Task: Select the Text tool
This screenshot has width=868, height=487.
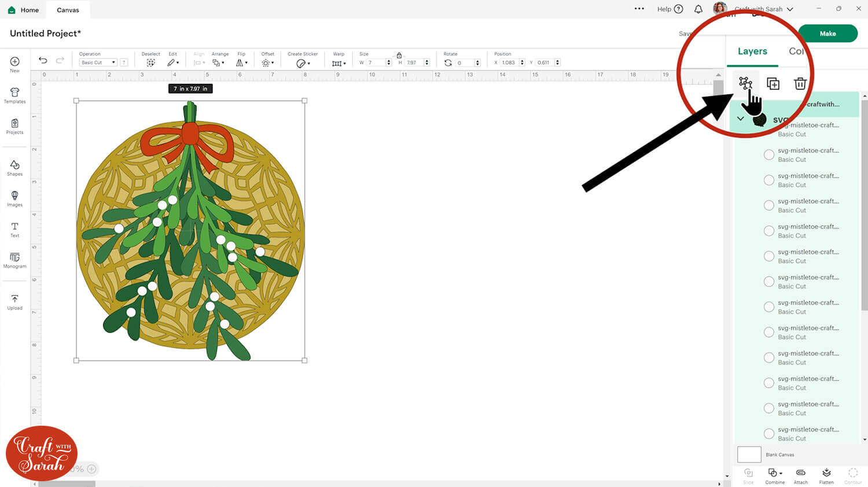Action: (14, 230)
